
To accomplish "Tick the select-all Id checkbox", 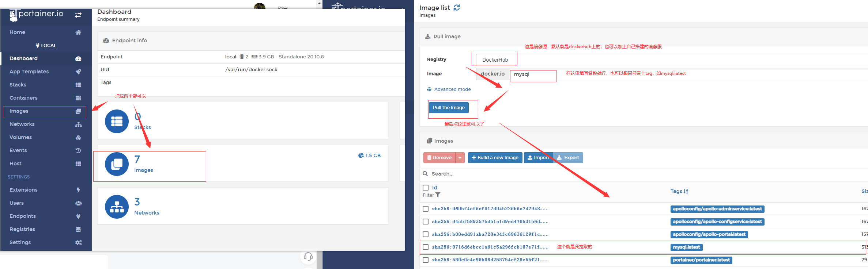I will (x=426, y=188).
